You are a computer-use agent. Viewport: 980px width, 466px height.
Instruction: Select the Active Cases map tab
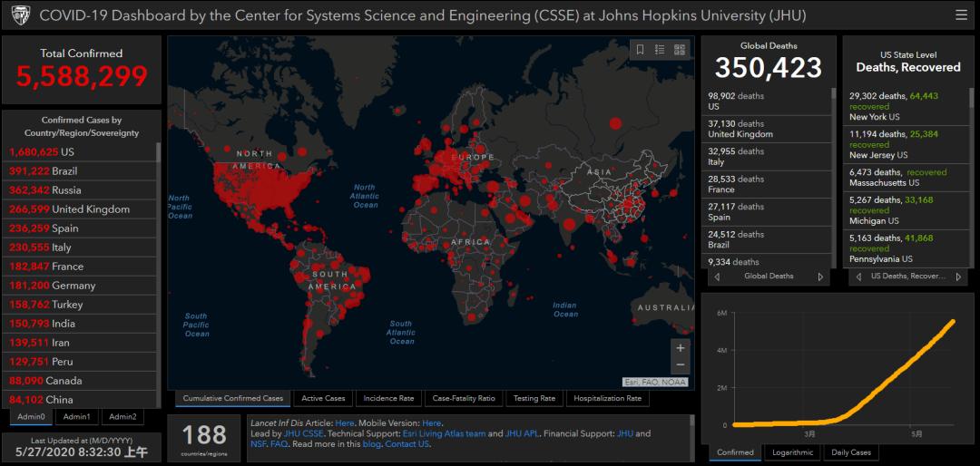[x=323, y=399]
